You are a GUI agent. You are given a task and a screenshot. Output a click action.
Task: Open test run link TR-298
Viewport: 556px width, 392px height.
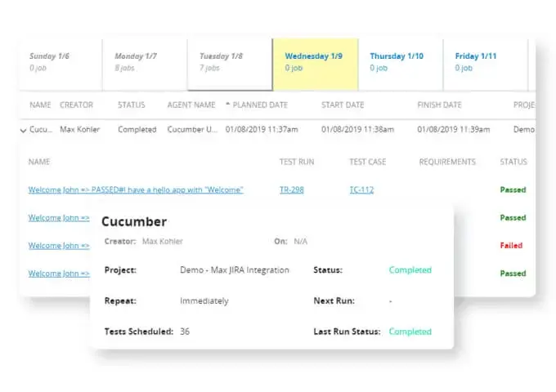coord(291,189)
